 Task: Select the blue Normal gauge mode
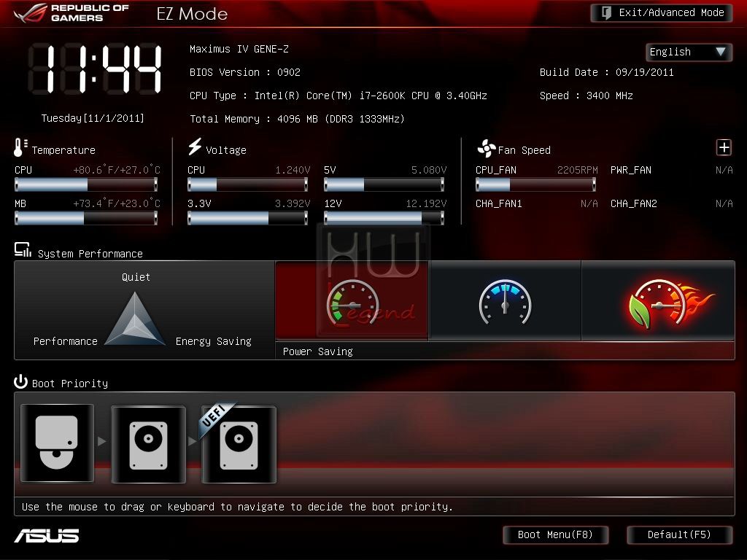click(505, 300)
